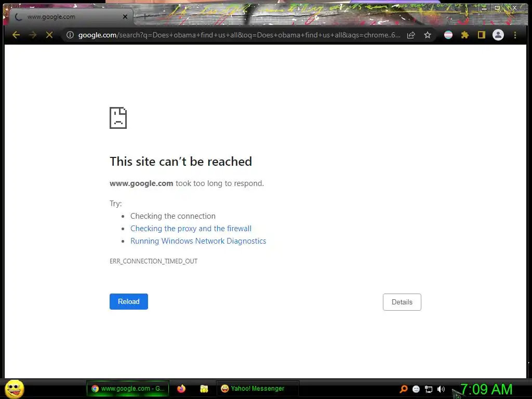532x399 pixels.
Task: Open the network connection tray icon
Action: coord(429,389)
